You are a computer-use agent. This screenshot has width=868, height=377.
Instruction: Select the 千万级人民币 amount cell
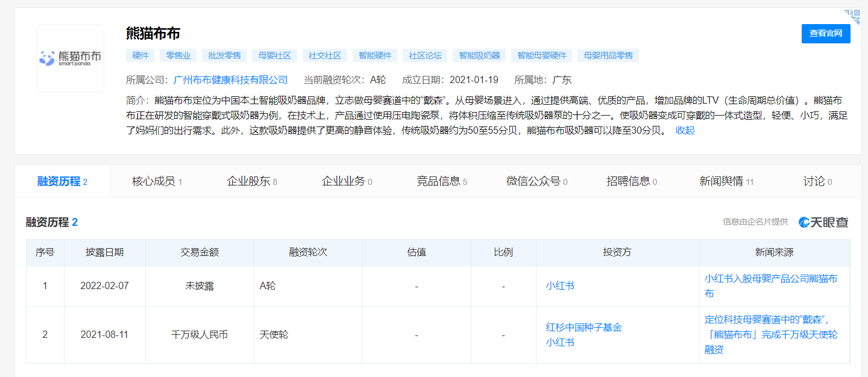point(200,334)
